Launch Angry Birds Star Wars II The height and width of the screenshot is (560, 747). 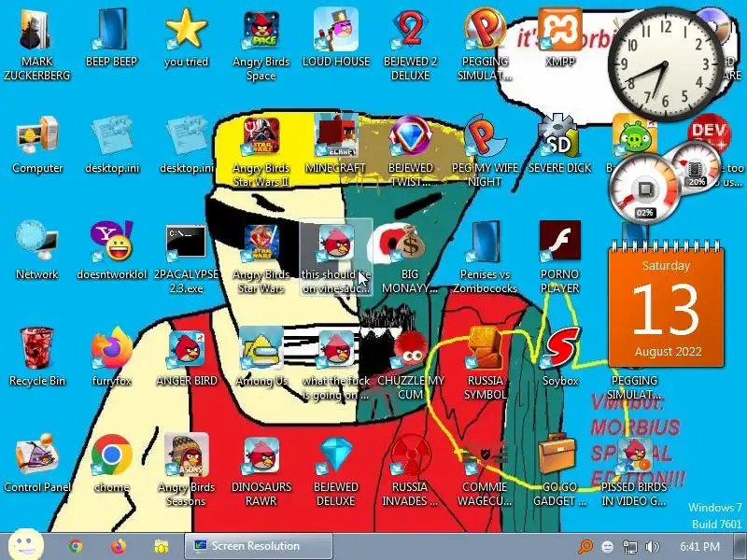click(x=261, y=150)
